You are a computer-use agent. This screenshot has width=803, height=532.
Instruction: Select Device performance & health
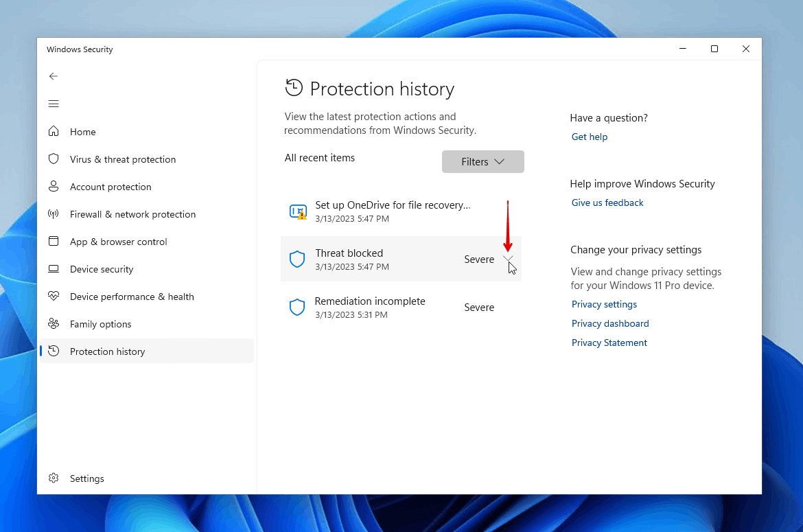pyautogui.click(x=146, y=297)
